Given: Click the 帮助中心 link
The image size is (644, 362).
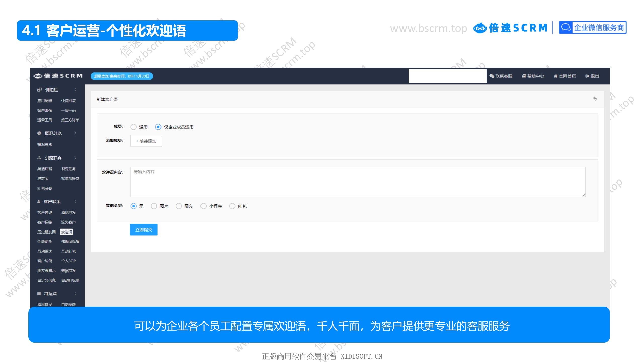Looking at the screenshot, I should (533, 76).
